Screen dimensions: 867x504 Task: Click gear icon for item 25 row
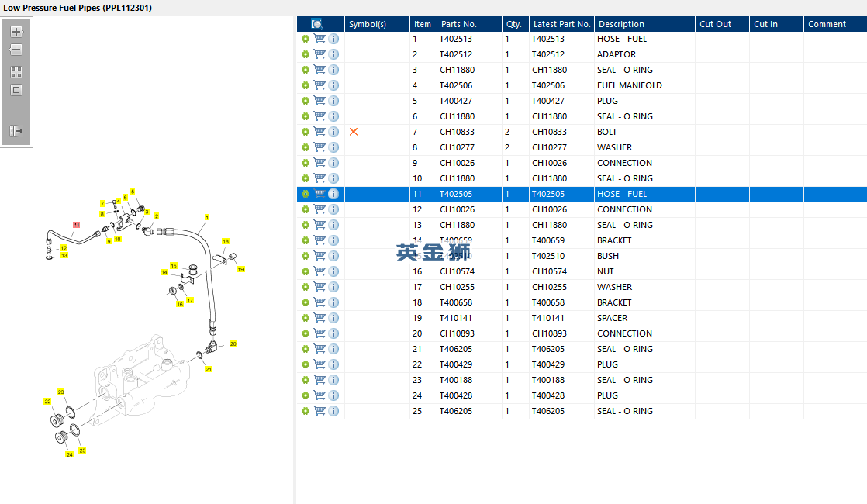(x=306, y=411)
